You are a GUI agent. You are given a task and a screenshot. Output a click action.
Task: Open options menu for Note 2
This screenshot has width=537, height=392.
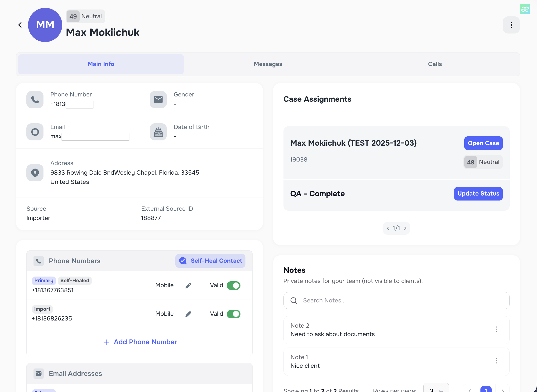coord(496,329)
